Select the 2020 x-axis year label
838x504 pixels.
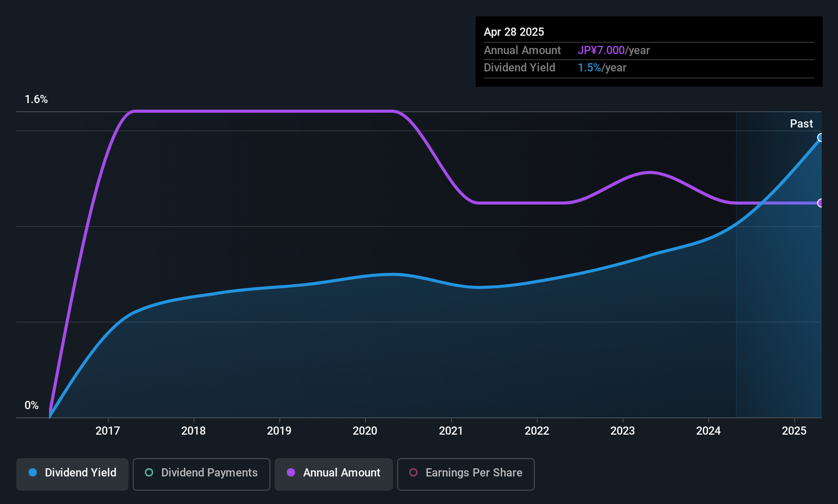(x=365, y=431)
